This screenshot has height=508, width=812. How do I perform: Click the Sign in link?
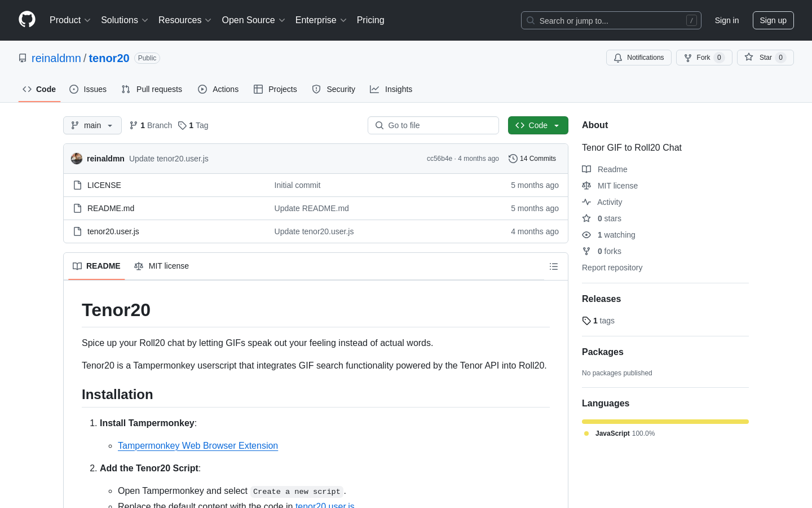click(727, 20)
